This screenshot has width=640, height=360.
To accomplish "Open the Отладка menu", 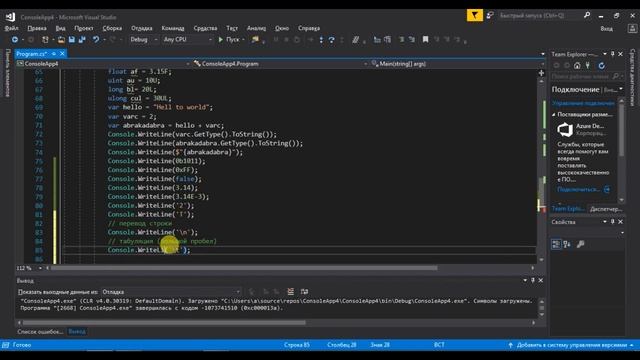I will [x=142, y=28].
